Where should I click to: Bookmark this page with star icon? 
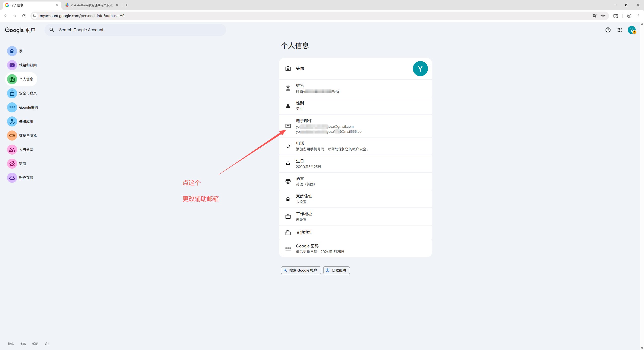point(603,16)
